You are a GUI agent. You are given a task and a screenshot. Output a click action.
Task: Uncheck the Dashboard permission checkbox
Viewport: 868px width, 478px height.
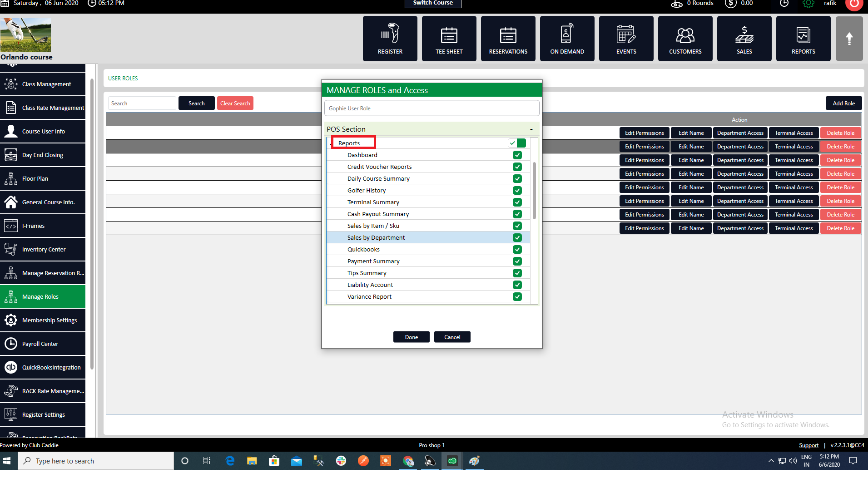[517, 155]
